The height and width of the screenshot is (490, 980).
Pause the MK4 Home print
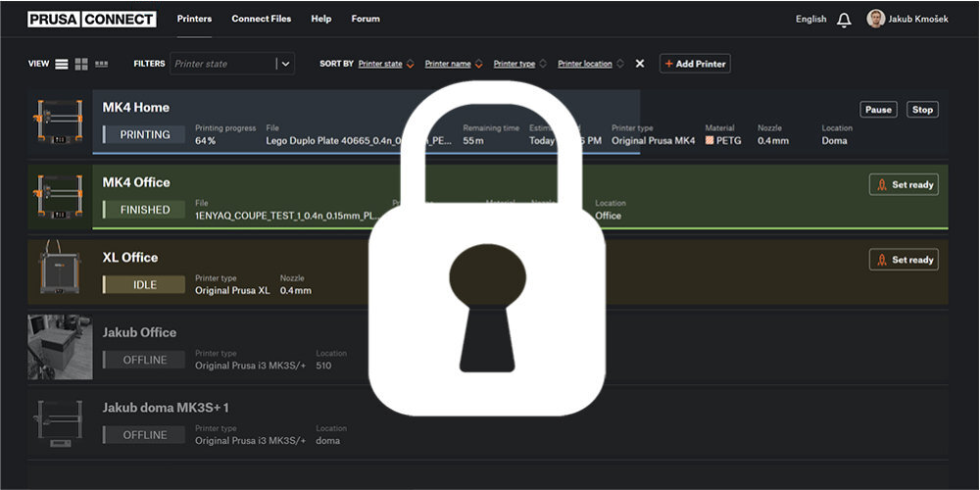[878, 110]
